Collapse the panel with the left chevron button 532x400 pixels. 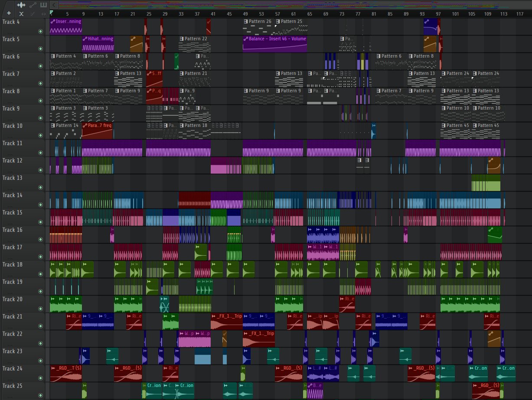pos(54,5)
